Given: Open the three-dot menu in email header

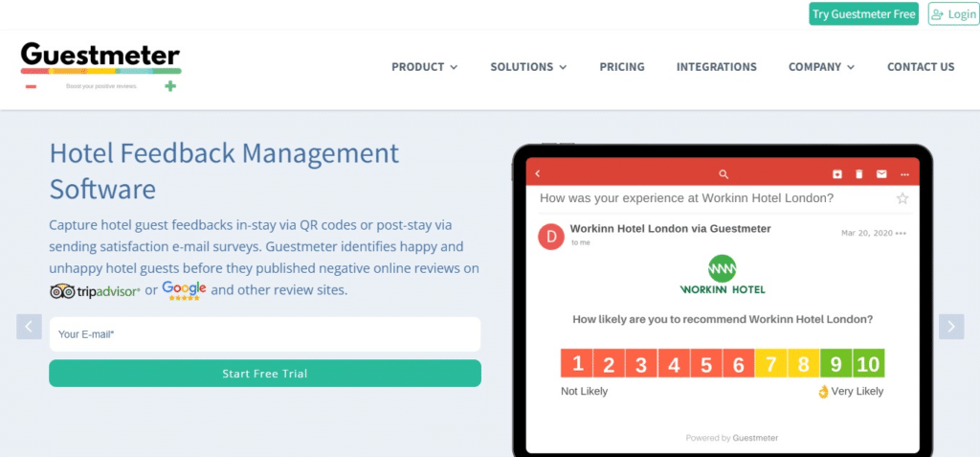Looking at the screenshot, I should pyautogui.click(x=904, y=174).
